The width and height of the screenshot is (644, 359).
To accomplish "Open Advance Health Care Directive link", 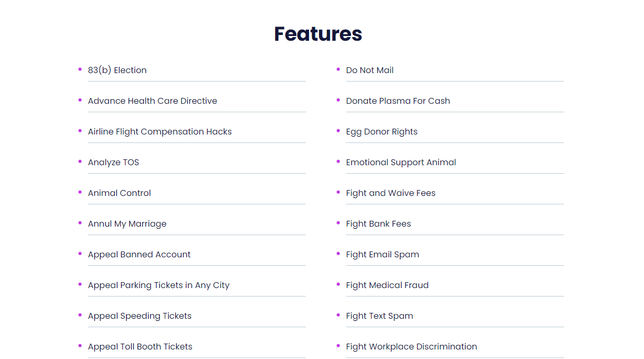I will [x=152, y=101].
